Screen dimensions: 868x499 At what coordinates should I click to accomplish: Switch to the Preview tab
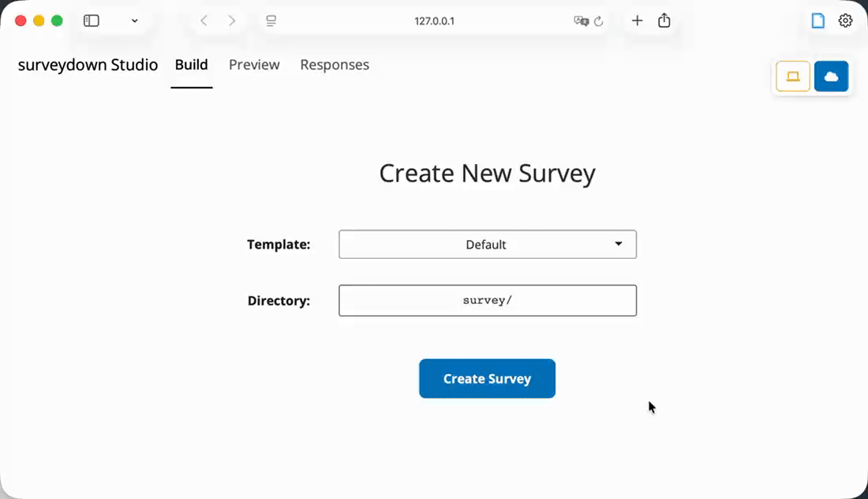tap(254, 65)
